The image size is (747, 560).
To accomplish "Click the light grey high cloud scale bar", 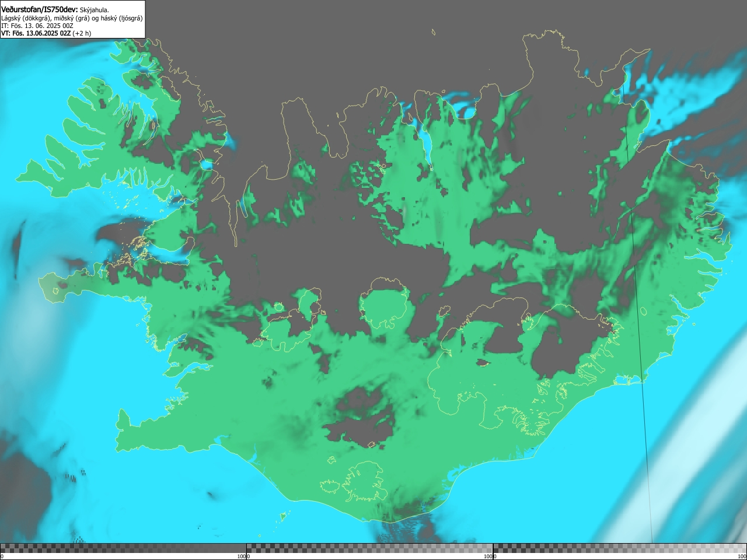I will tap(620, 548).
